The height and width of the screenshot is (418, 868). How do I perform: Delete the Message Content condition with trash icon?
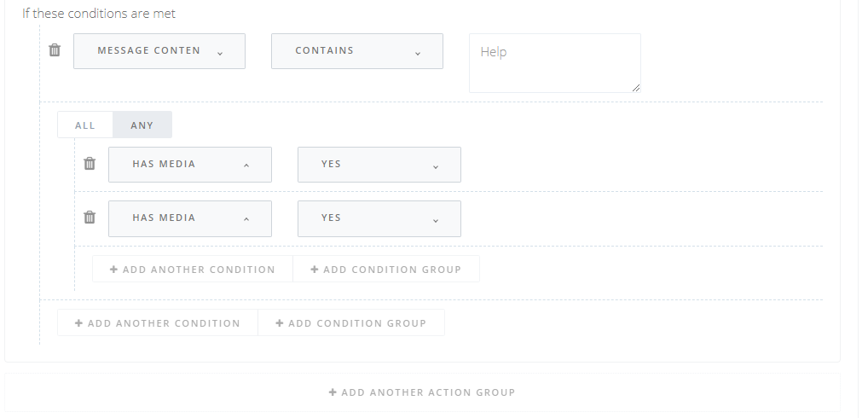coord(55,50)
